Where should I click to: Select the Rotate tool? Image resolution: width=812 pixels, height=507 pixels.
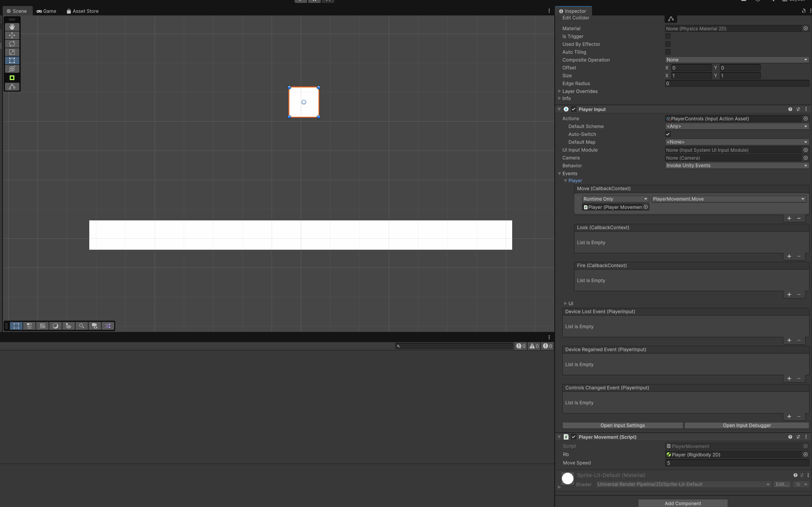point(12,44)
